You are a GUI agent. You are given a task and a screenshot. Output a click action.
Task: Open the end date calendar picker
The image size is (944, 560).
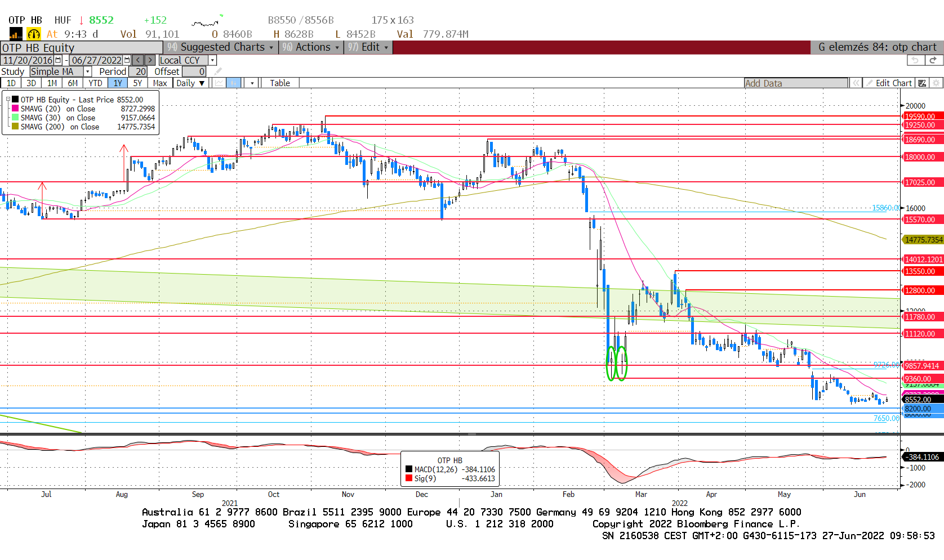(127, 60)
